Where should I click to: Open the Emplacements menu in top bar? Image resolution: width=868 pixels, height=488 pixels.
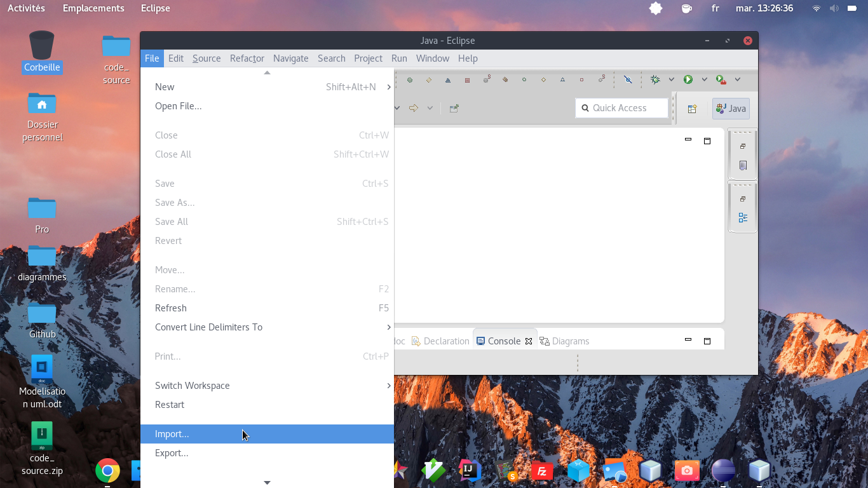(x=93, y=8)
